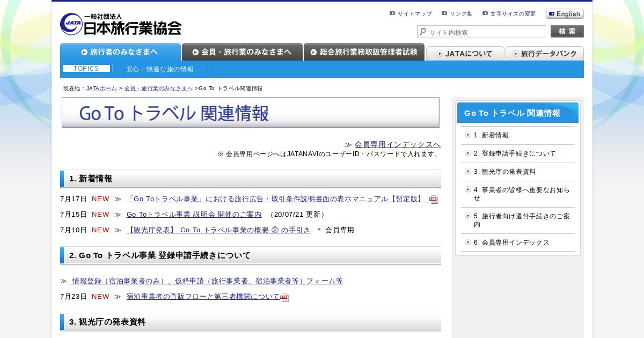
Task: Click arrow icon on 旅行者のみなさまへ tab
Action: [84, 52]
